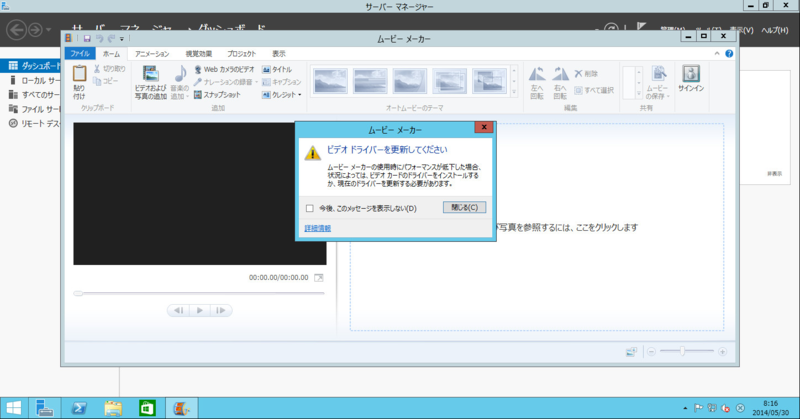800x419 pixels.
Task: Open the File (ファイル) menu
Action: pos(80,54)
